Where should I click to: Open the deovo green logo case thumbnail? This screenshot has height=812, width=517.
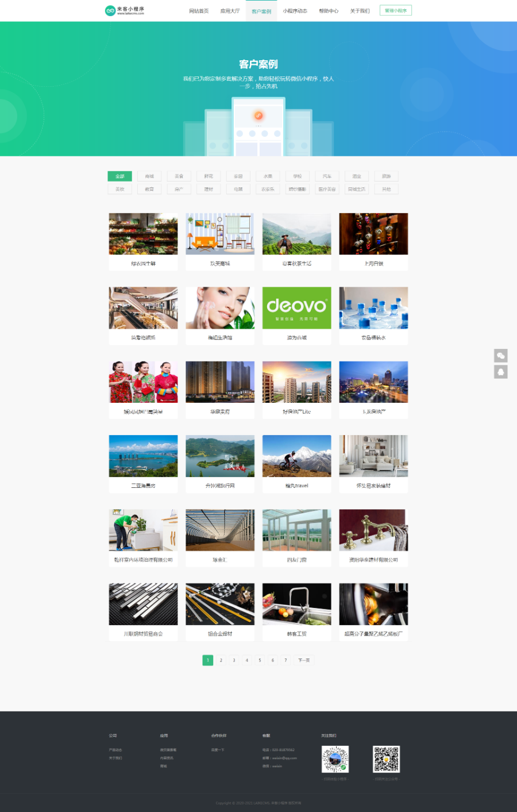click(x=296, y=308)
